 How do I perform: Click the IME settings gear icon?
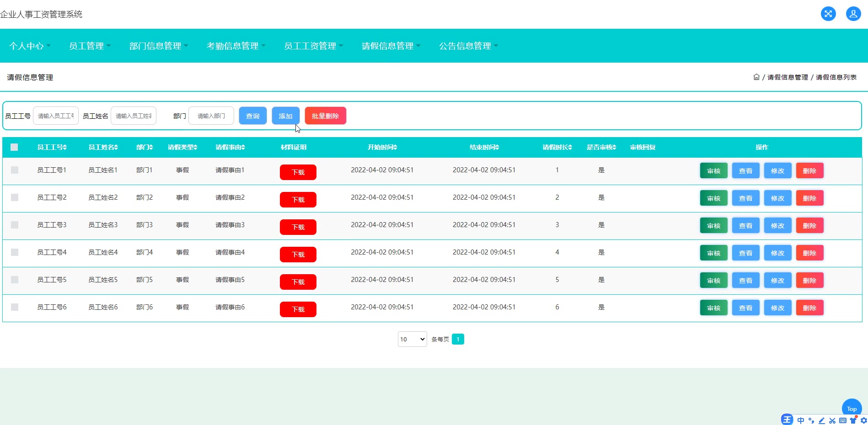coord(863,420)
